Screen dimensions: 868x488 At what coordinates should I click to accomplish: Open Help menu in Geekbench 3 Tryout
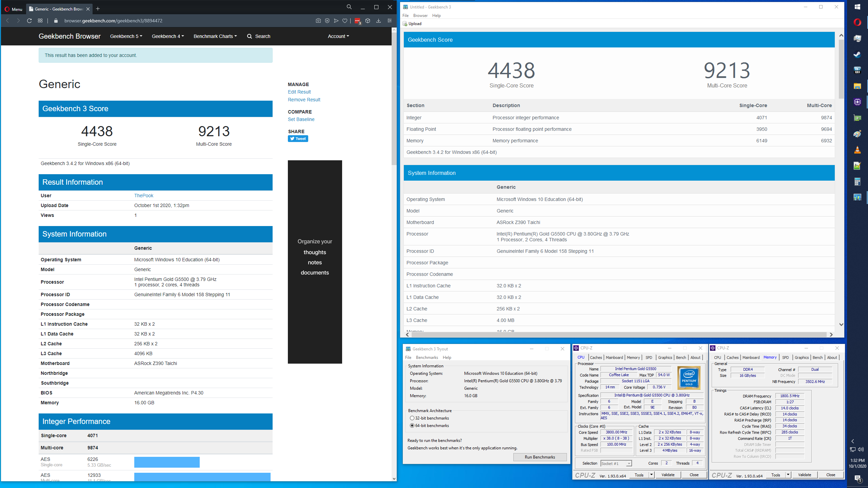pos(447,358)
